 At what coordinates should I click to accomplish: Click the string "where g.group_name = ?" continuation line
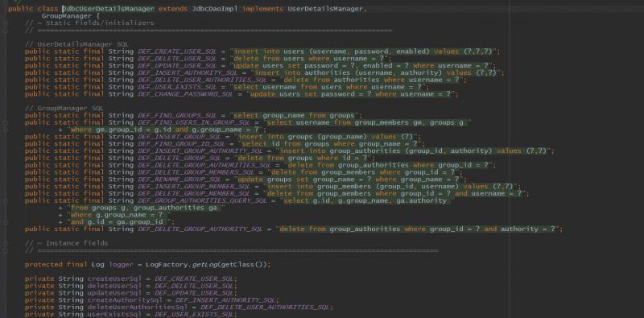tap(117, 215)
